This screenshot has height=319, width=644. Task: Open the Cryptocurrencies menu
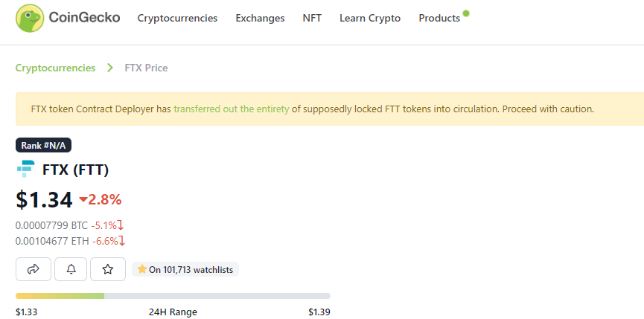(177, 18)
